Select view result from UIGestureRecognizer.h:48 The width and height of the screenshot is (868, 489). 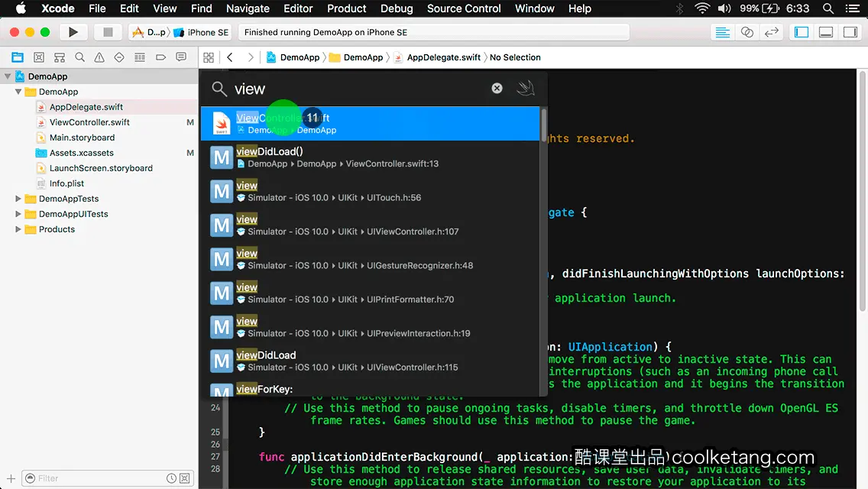point(370,258)
